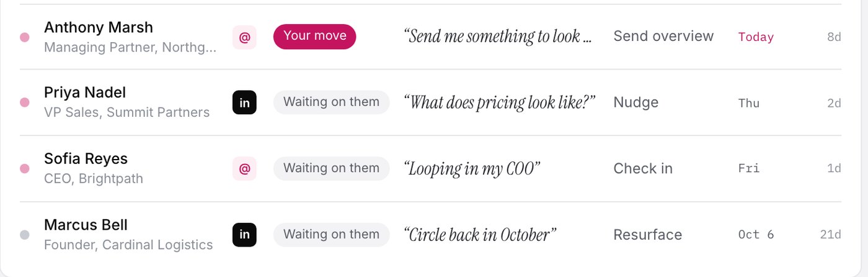This screenshot has width=868, height=277.
Task: Click the email icon on Sofia Reyes row
Action: tap(244, 168)
